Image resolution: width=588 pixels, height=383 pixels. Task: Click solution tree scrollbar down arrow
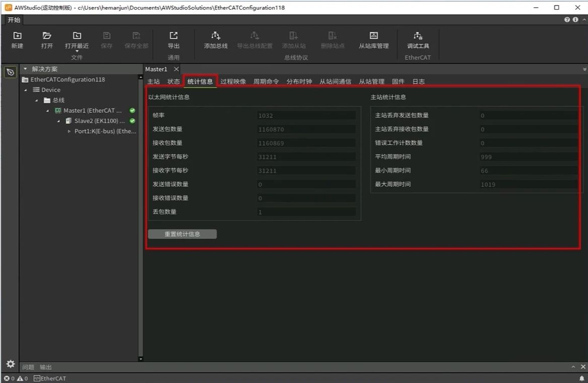pyautogui.click(x=141, y=359)
